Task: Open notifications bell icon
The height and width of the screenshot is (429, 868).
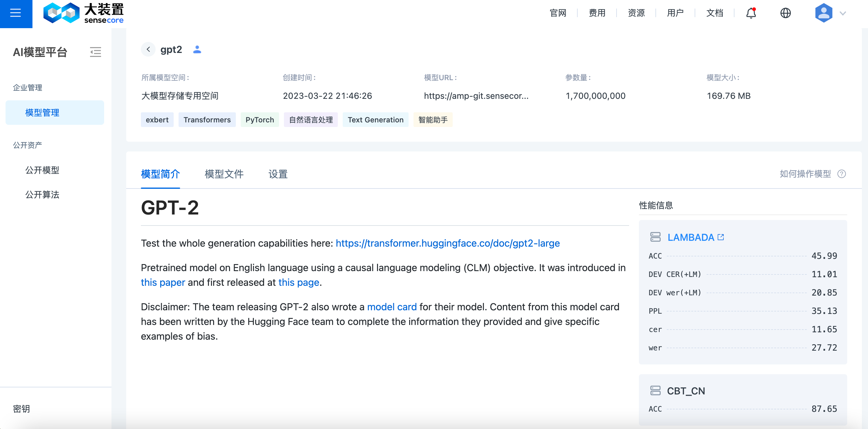Action: click(x=751, y=13)
